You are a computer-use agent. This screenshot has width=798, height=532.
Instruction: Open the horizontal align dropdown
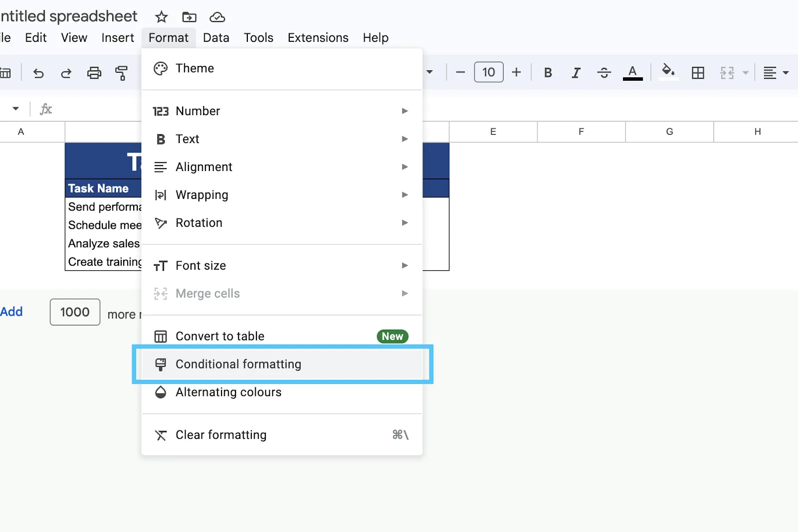(x=776, y=73)
